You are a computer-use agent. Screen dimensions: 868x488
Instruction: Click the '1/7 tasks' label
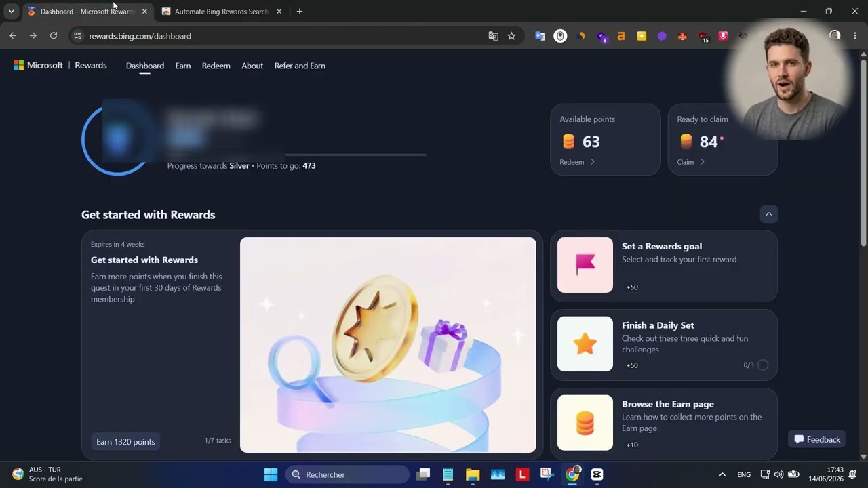pos(218,441)
